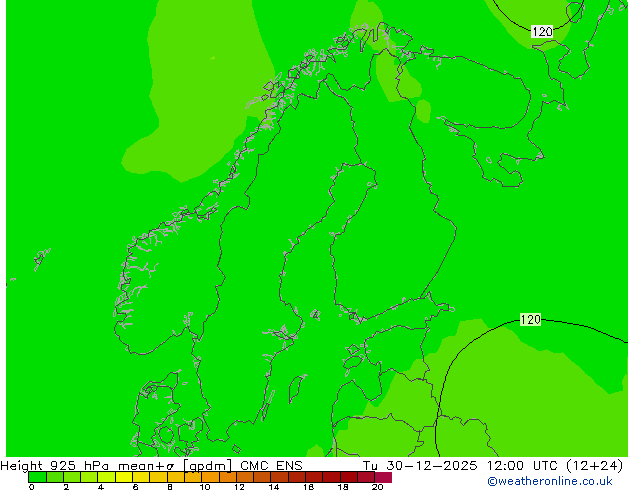Click the '12:00 UTC' time text
634x490 pixels.
(x=523, y=466)
